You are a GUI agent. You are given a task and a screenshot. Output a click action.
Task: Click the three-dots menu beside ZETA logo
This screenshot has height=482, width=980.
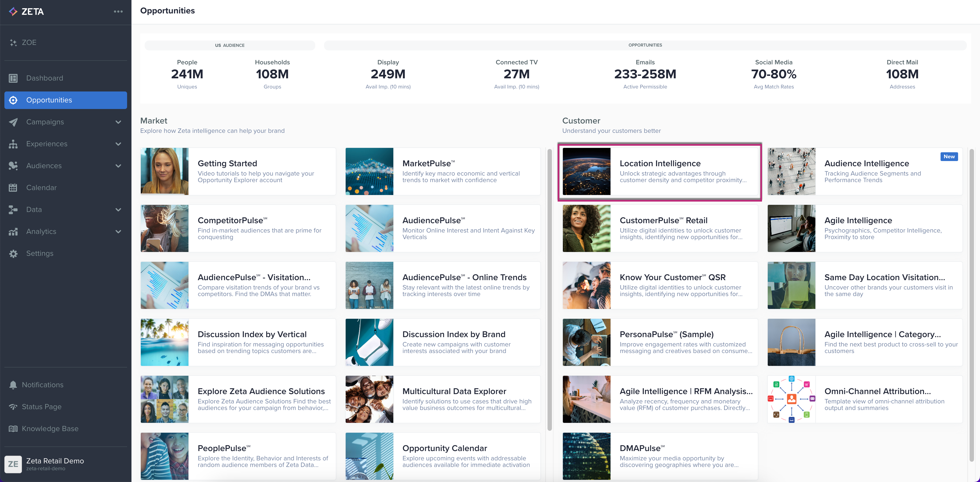click(x=118, y=12)
